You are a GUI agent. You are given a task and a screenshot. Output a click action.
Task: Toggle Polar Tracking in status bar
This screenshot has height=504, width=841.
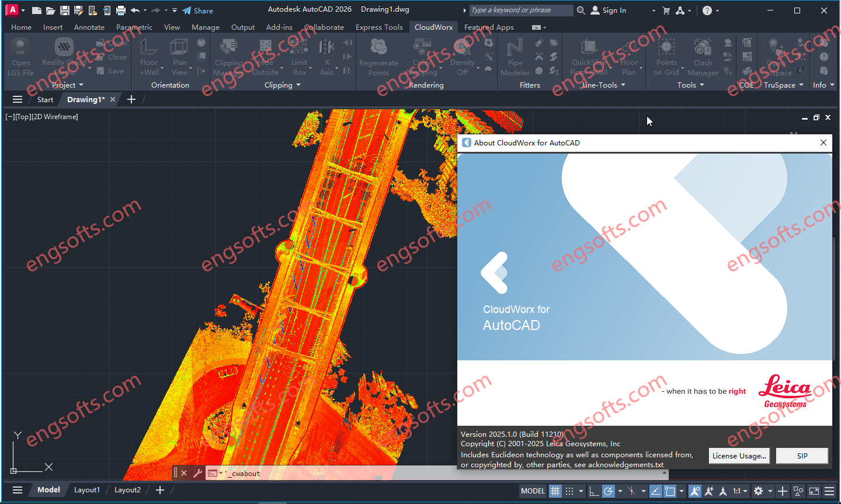click(x=608, y=491)
